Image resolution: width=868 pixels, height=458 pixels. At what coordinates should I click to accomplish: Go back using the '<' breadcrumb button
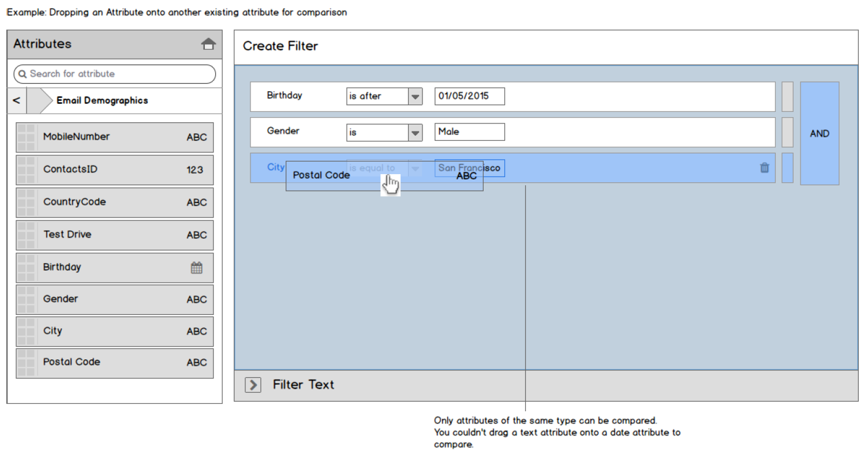(x=16, y=100)
